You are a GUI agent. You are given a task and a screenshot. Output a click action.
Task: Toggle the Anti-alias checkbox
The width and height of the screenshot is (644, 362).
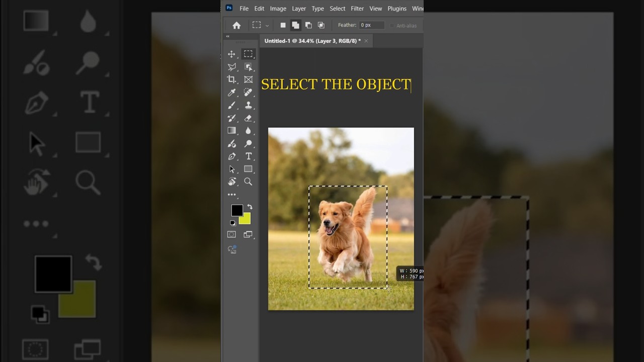coord(392,26)
